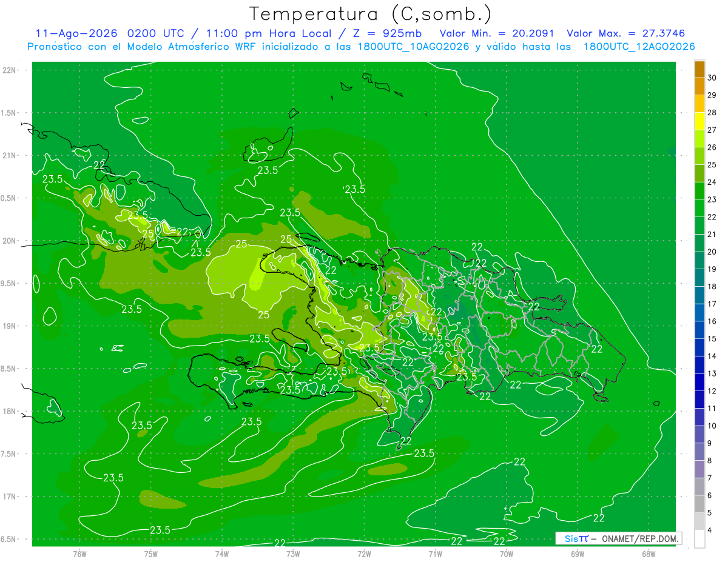Click the lime swatch between 26 and 27
Screen dimensions: 728x562
click(699, 139)
